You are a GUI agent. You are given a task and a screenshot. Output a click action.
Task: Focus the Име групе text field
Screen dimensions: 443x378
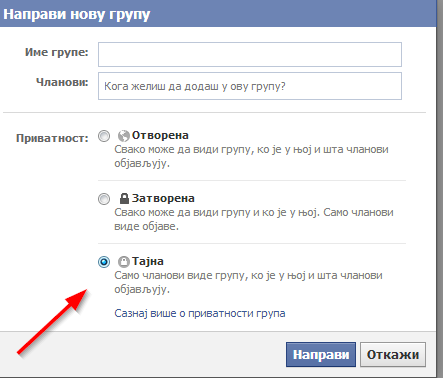click(250, 54)
